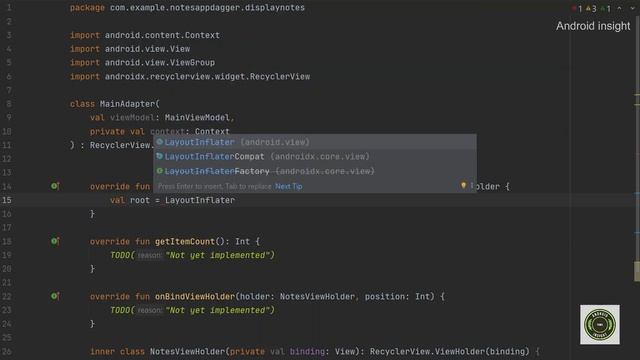
Task: Click the Android insight channel logo thumbnail
Action: [600, 324]
